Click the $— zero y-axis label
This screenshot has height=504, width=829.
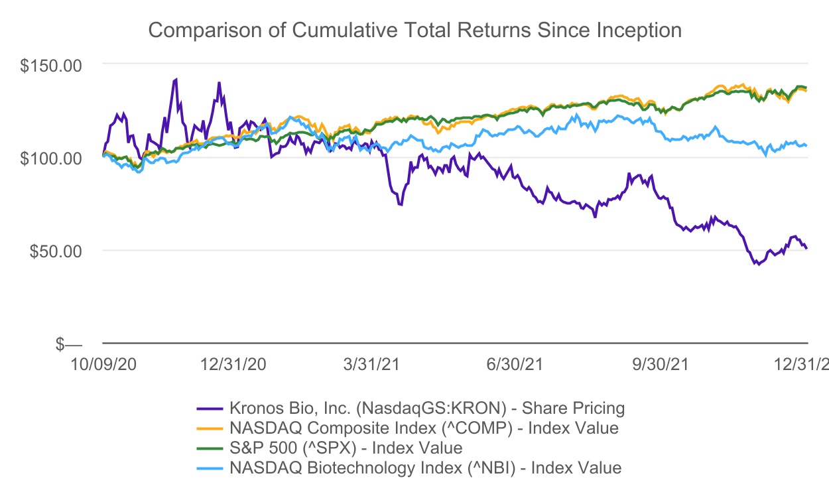point(70,344)
